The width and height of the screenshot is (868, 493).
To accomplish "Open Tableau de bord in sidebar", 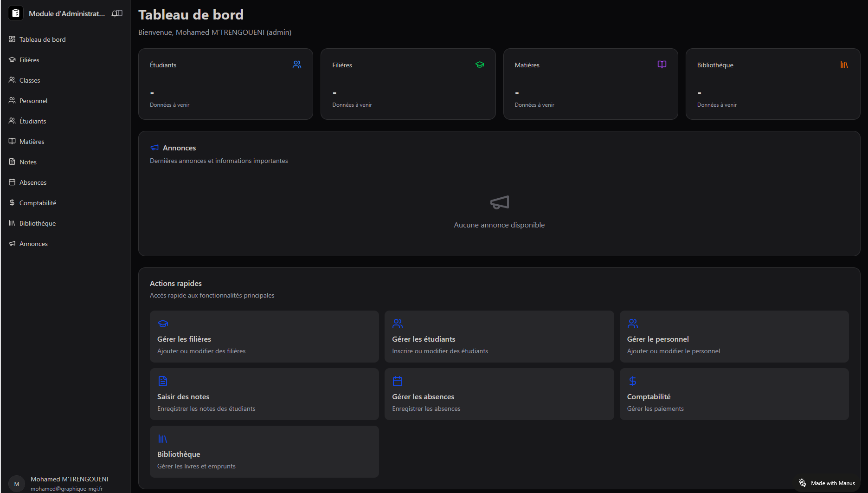I will pos(42,39).
